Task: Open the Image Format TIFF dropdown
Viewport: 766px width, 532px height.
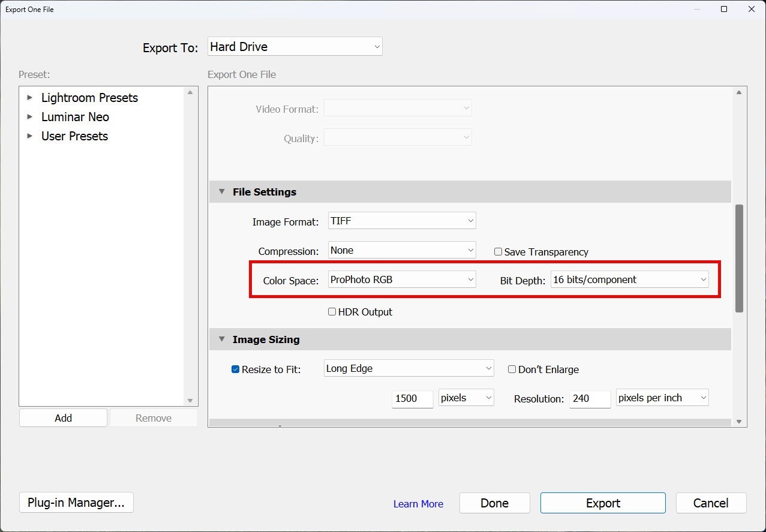Action: 402,221
